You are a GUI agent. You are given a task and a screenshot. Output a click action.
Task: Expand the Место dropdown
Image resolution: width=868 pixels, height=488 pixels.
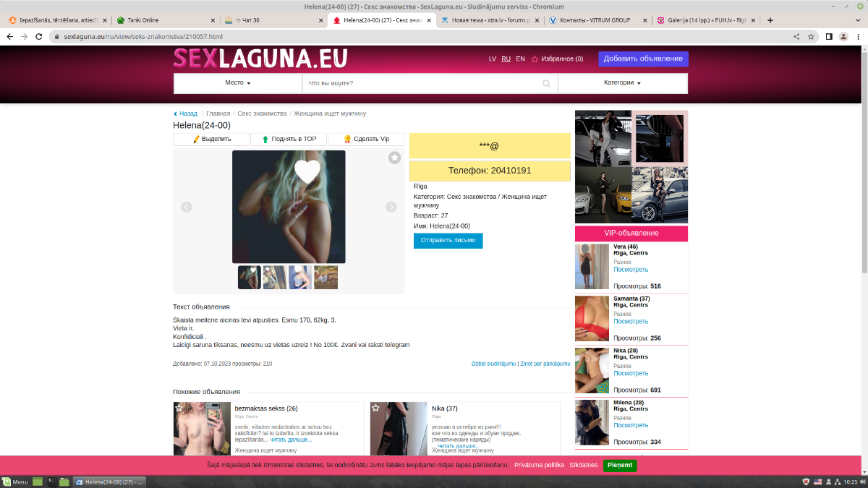(x=237, y=83)
